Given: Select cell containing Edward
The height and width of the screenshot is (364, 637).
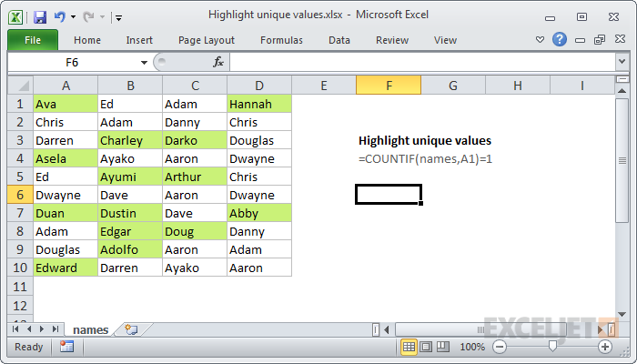Looking at the screenshot, I should 66,268.
